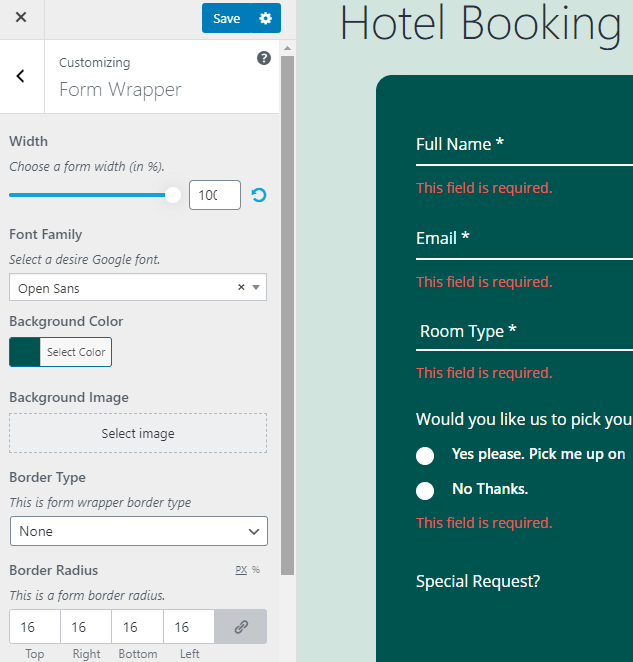The image size is (633, 662).
Task: Click the Form Wrapper section heading
Action: click(120, 90)
